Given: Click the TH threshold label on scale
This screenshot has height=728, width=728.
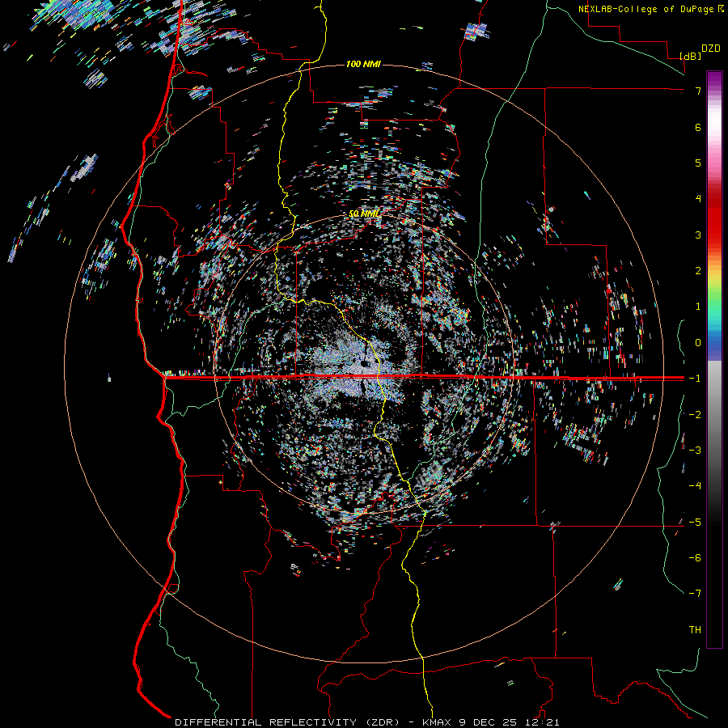Looking at the screenshot, I should pyautogui.click(x=695, y=630).
